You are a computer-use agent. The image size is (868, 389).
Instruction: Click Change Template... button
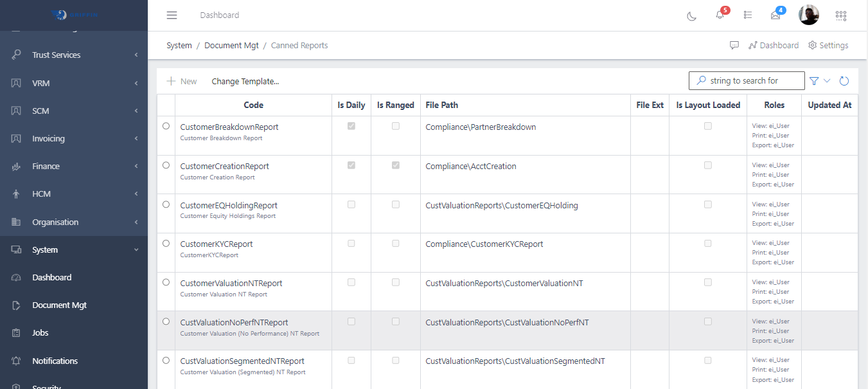coord(245,82)
